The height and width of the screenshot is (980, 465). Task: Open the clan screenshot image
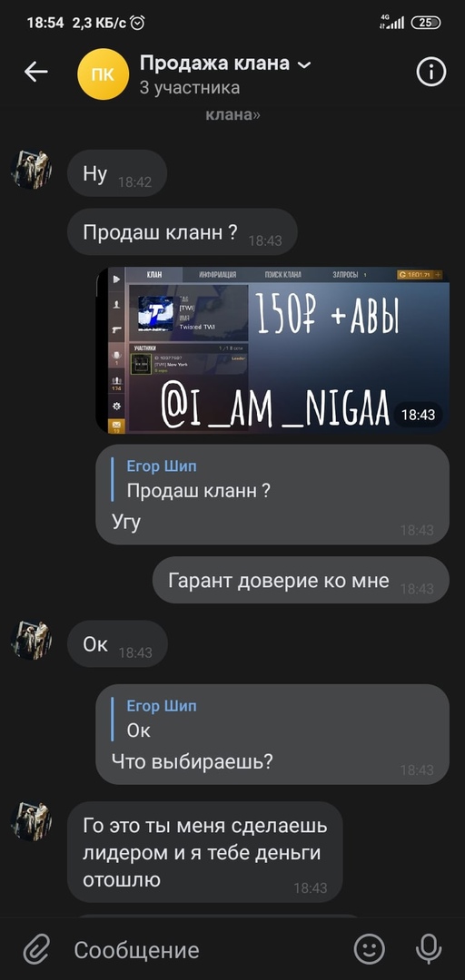click(272, 350)
